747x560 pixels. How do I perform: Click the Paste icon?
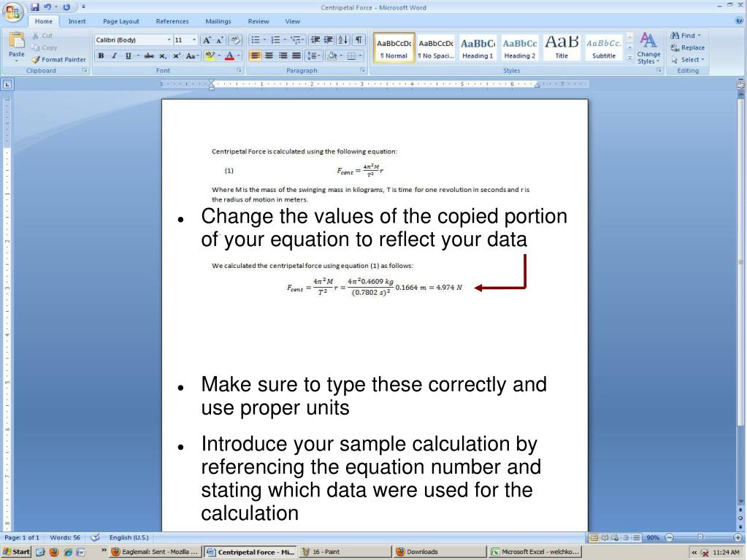(17, 40)
